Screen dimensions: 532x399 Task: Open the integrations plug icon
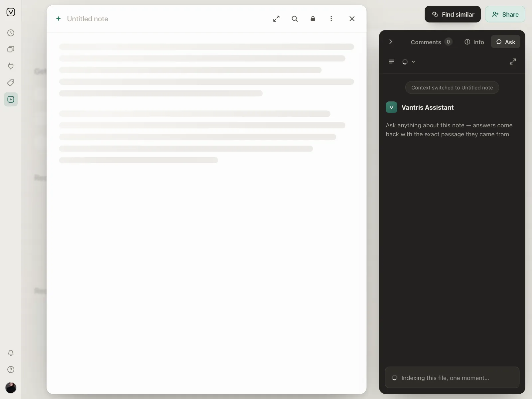11,66
